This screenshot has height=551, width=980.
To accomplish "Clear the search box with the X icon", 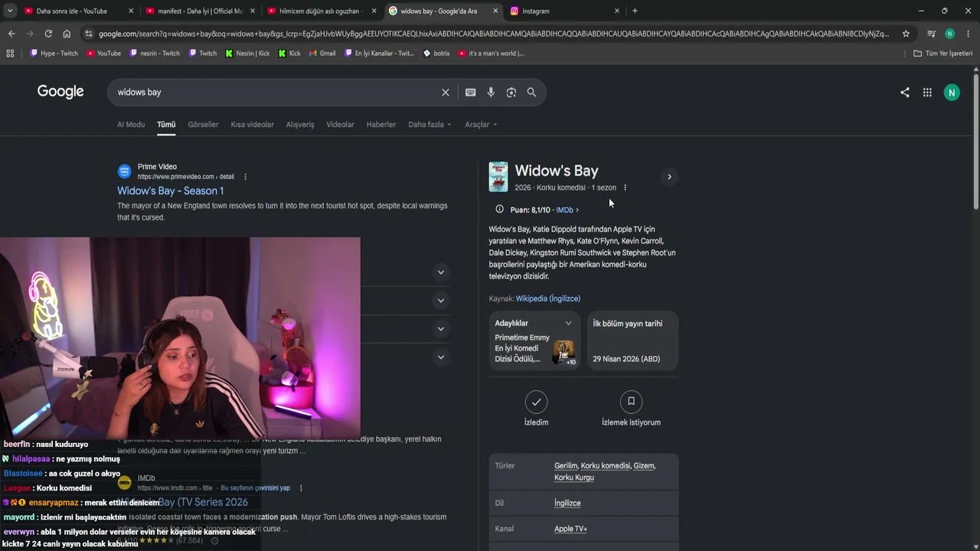I will (x=445, y=93).
